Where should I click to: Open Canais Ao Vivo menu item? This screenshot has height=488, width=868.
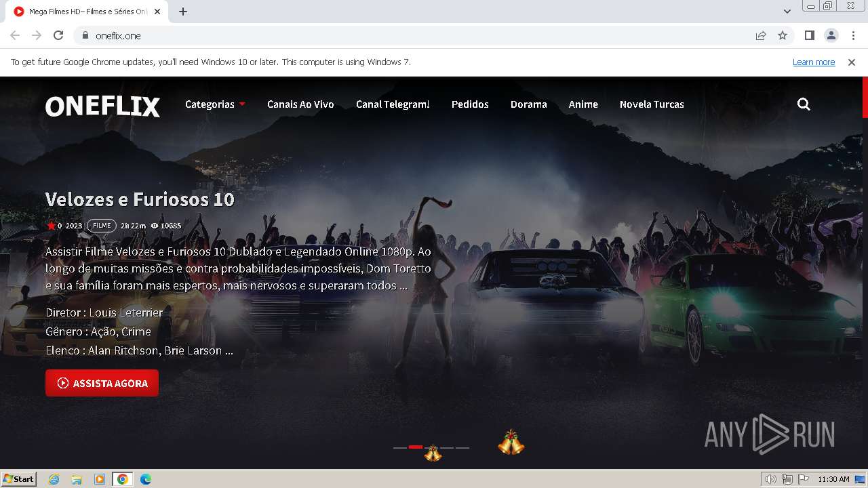300,104
